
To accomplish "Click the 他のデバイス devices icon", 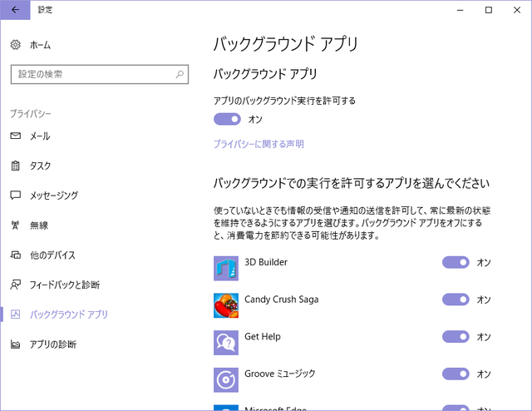I will 15,255.
